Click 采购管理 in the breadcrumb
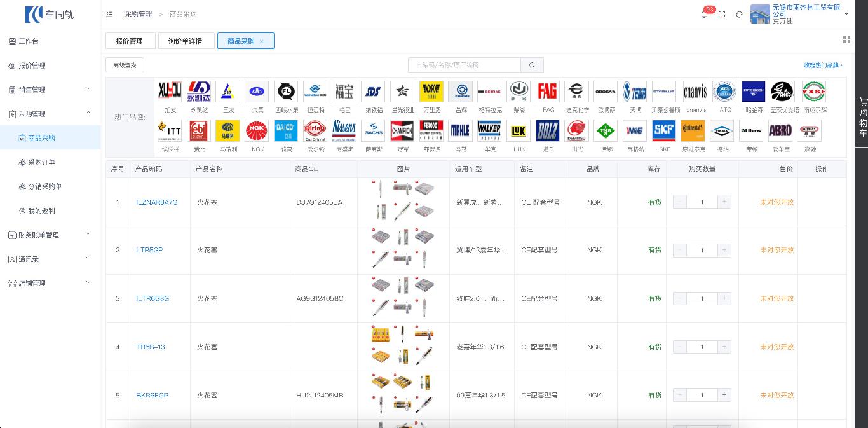The height and width of the screenshot is (428, 868). (138, 14)
